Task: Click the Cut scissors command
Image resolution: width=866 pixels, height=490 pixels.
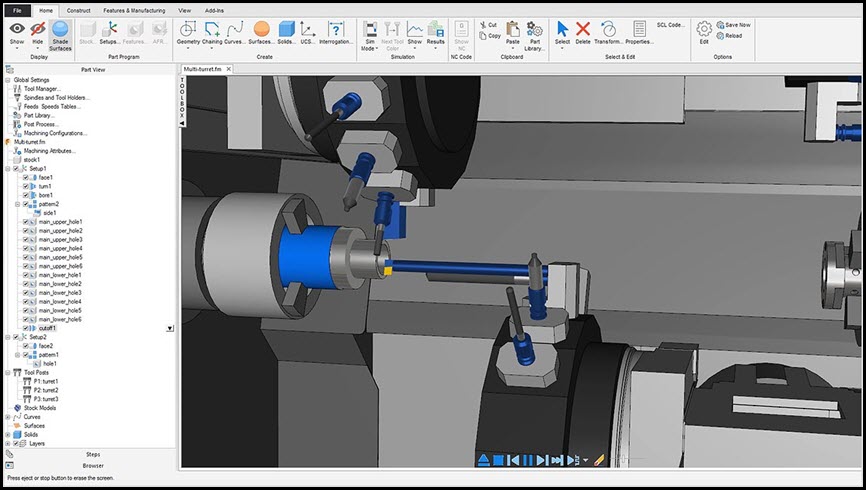Action: tap(488, 25)
